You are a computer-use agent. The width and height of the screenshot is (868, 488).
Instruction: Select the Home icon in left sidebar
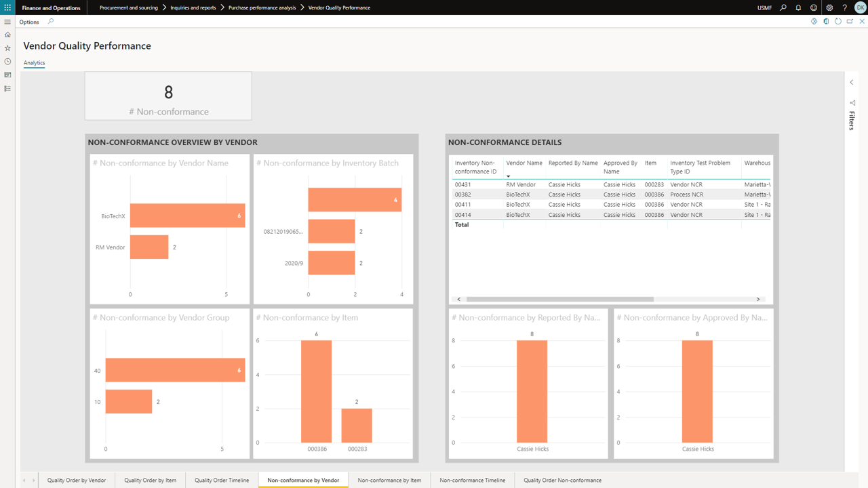click(7, 34)
